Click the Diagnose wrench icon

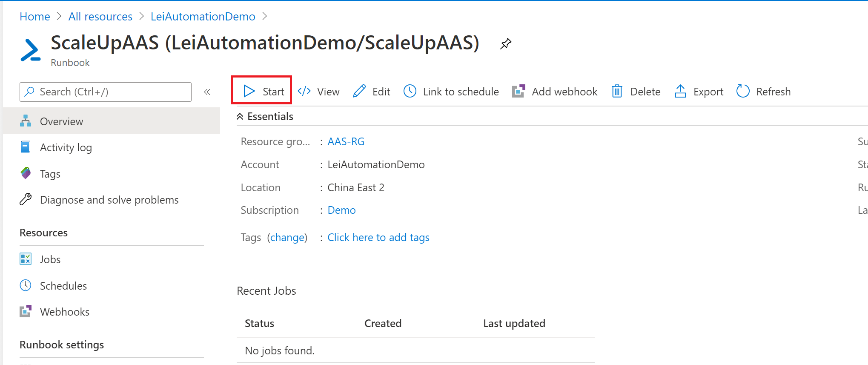[x=26, y=199]
